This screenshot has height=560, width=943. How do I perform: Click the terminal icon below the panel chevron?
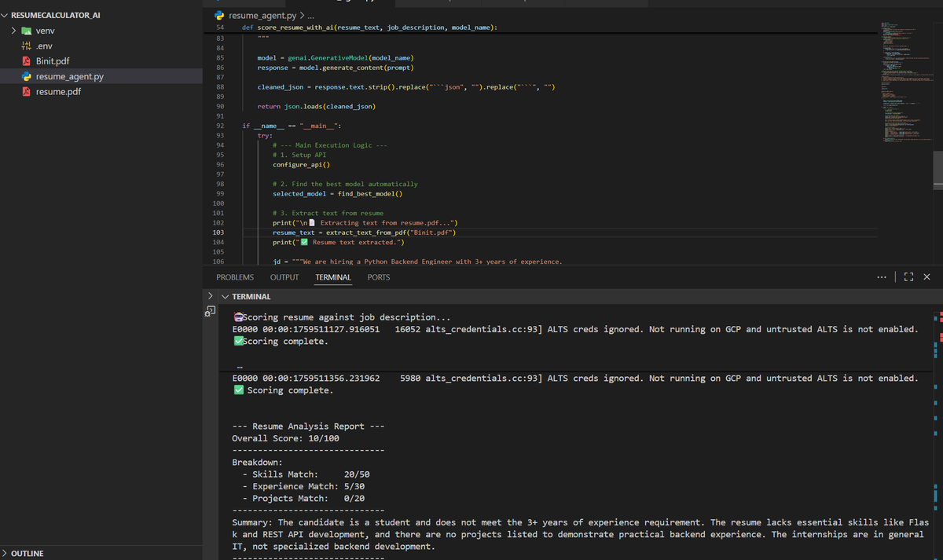[210, 311]
